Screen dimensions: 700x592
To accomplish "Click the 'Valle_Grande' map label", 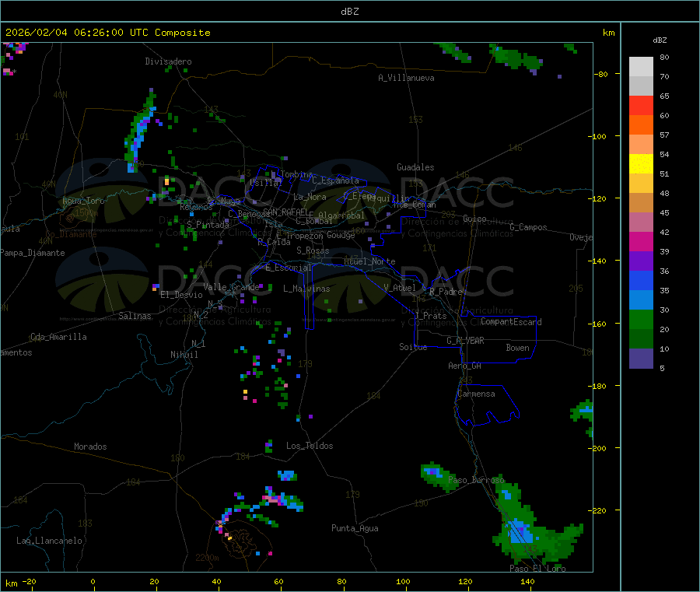I will pos(231,287).
